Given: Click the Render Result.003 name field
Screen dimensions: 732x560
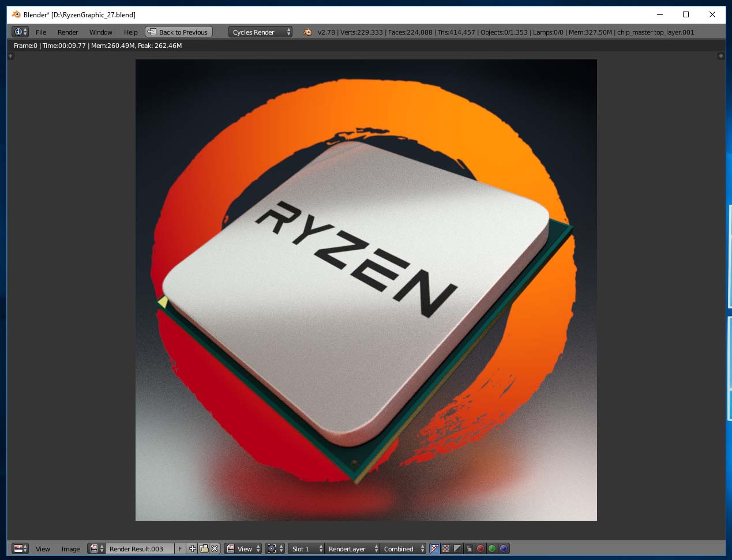Looking at the screenshot, I should [x=140, y=548].
